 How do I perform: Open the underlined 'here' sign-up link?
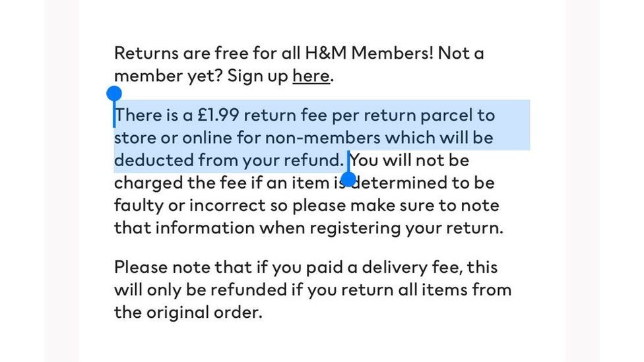tap(311, 76)
